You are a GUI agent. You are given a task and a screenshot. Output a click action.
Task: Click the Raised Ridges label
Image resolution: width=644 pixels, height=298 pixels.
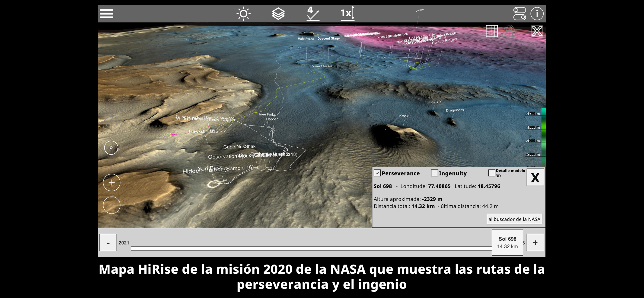point(444,41)
